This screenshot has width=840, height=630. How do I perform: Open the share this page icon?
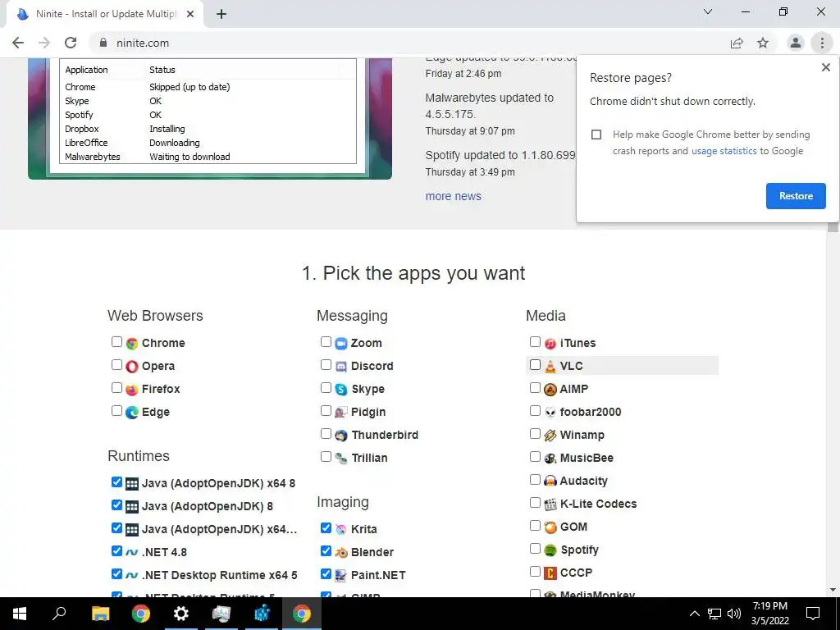point(737,43)
